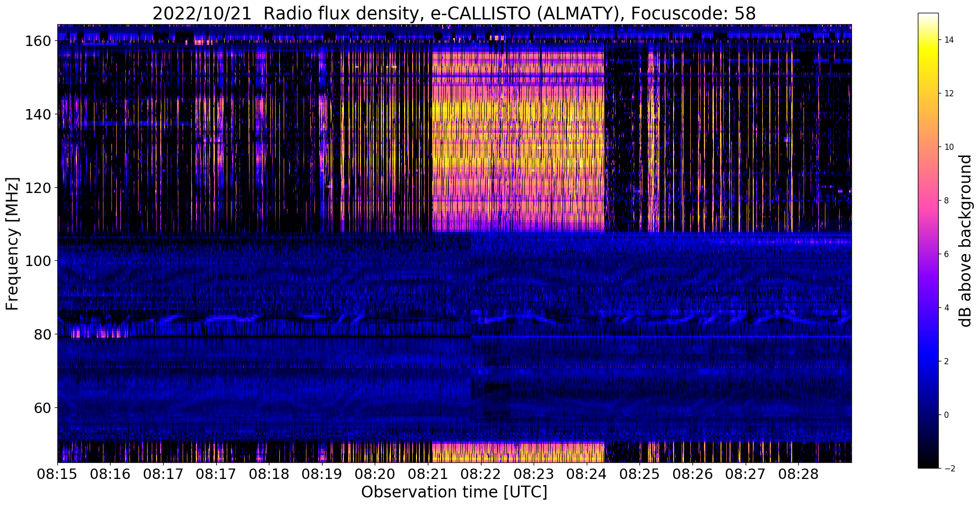Viewport: 980px width, 506px height.
Task: Select the 120 MHz frequency tick label
Action: [x=38, y=188]
